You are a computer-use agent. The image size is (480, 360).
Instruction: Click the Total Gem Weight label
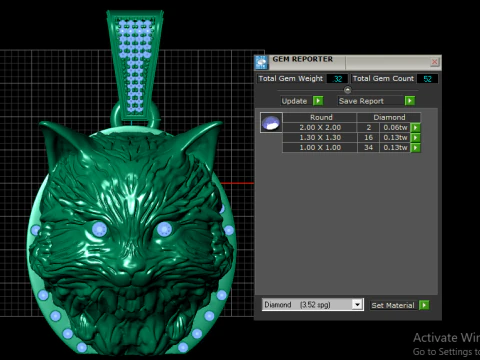tap(291, 79)
